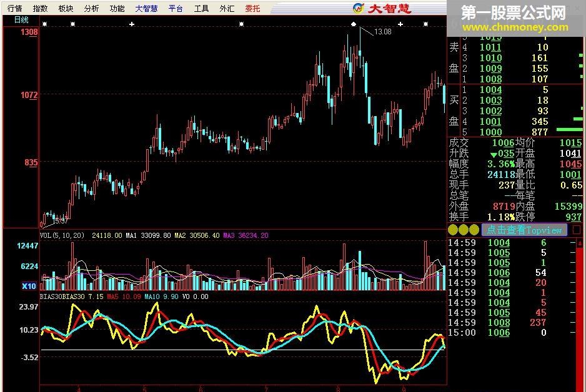This screenshot has height=392, width=586.
Task: Select buy level 2 price 1003
Action: point(490,100)
